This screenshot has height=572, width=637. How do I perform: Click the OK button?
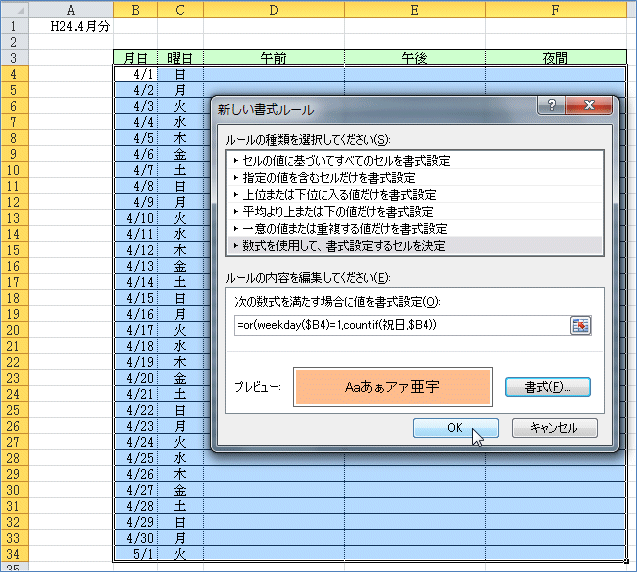coord(455,428)
